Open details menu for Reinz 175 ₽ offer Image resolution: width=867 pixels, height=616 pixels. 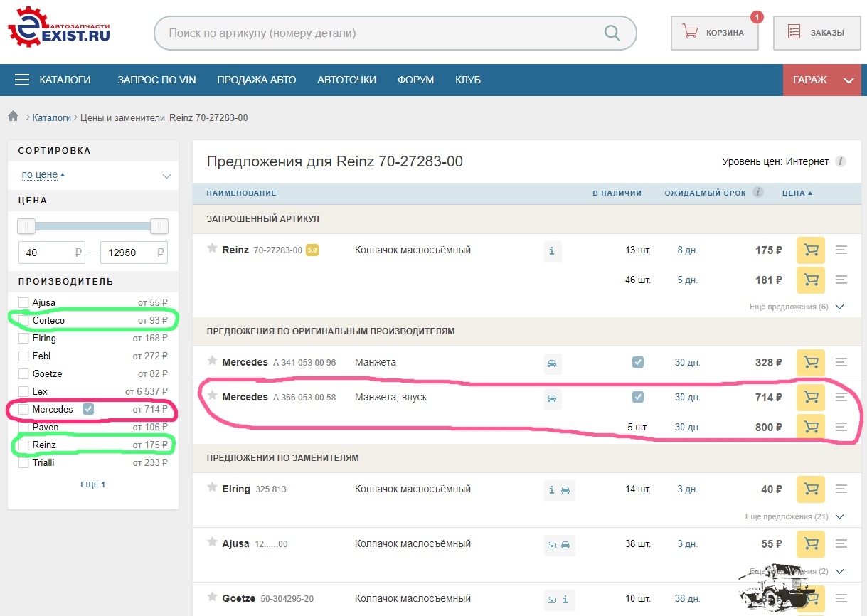tap(842, 250)
